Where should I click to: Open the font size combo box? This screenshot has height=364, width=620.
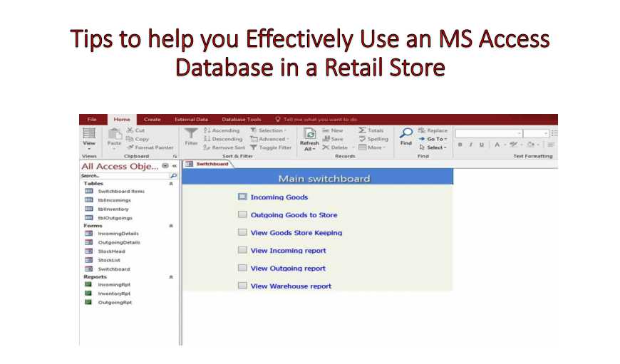(x=536, y=133)
